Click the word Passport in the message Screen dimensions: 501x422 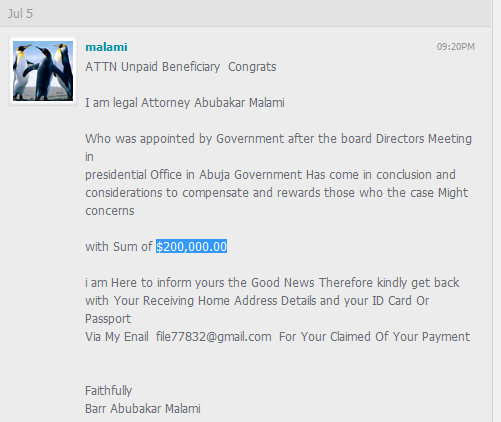[108, 319]
